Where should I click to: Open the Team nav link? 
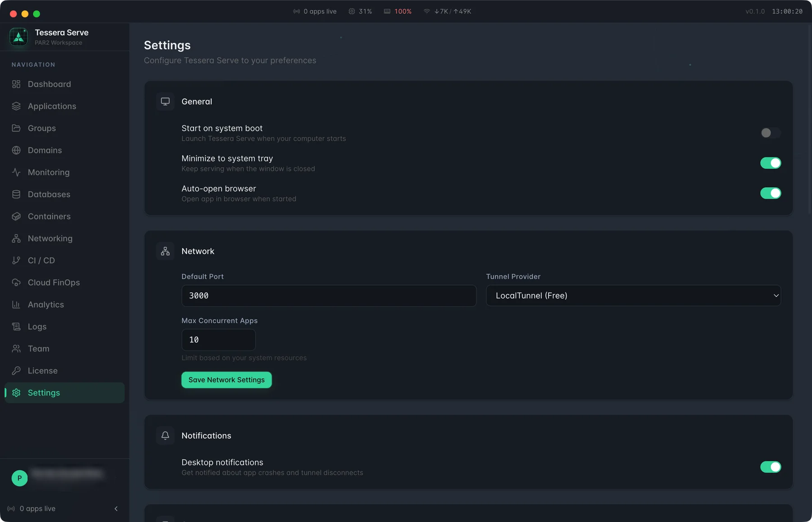pos(65,349)
